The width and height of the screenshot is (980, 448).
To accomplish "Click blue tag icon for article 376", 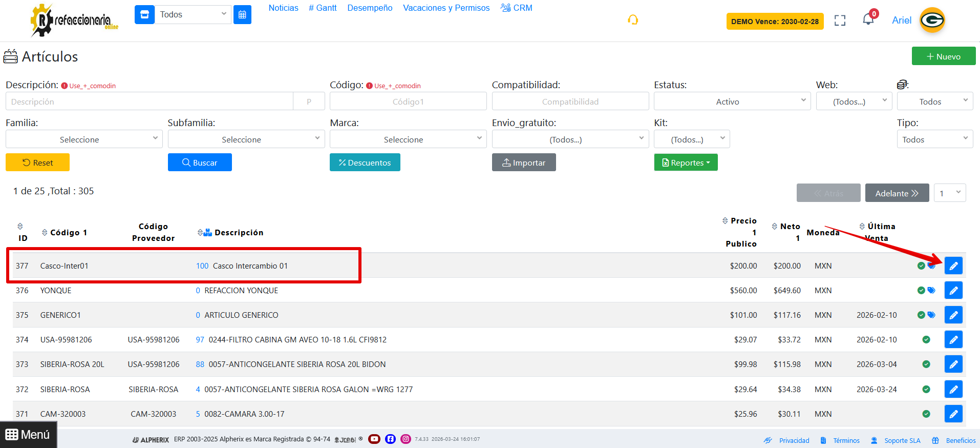I will pyautogui.click(x=931, y=290).
